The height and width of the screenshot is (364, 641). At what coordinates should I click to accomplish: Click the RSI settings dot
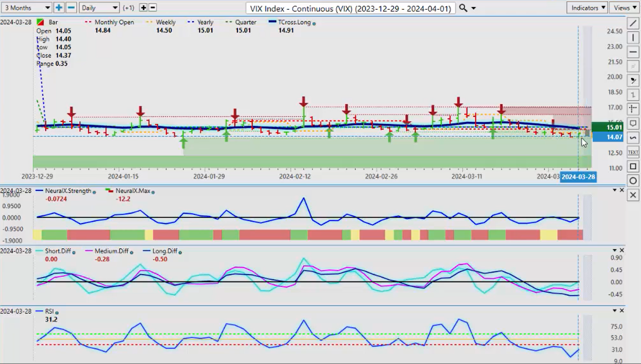coord(57,312)
